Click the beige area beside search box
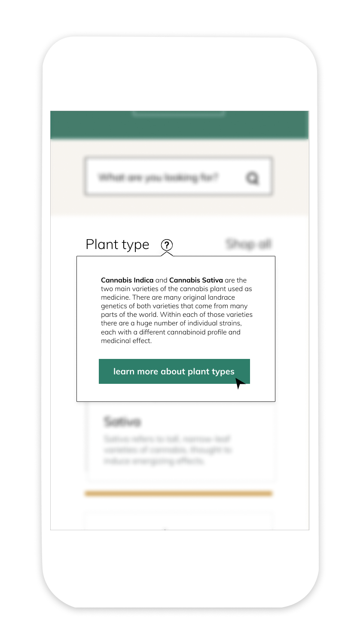Viewport: 360px width, 644px height. point(67,177)
